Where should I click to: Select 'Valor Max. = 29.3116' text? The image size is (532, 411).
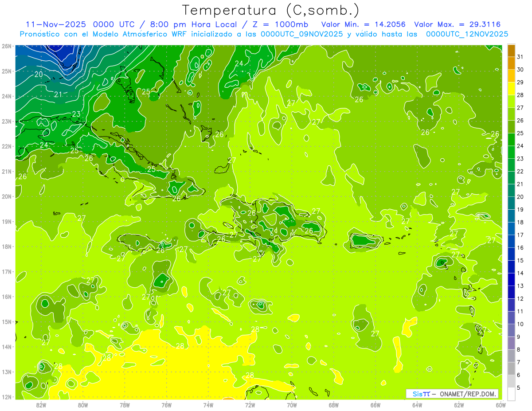point(457,24)
